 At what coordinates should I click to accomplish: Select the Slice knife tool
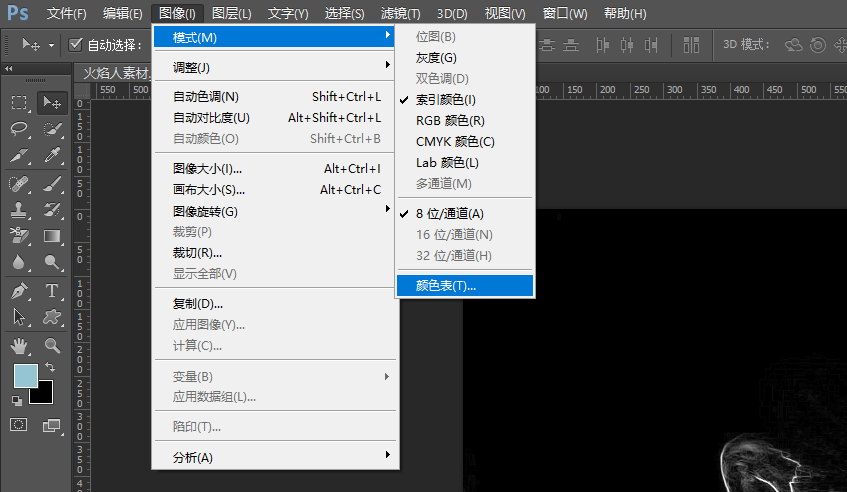(x=19, y=156)
